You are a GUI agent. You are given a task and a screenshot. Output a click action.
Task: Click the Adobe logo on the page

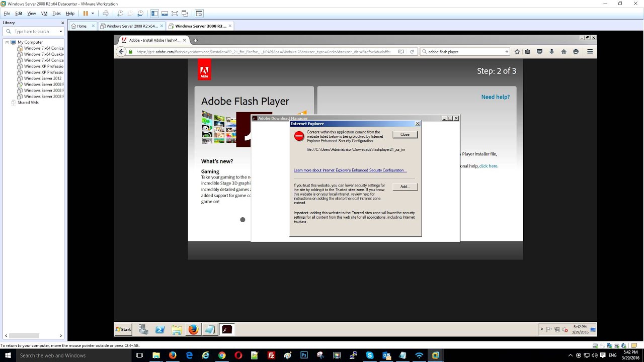[204, 70]
